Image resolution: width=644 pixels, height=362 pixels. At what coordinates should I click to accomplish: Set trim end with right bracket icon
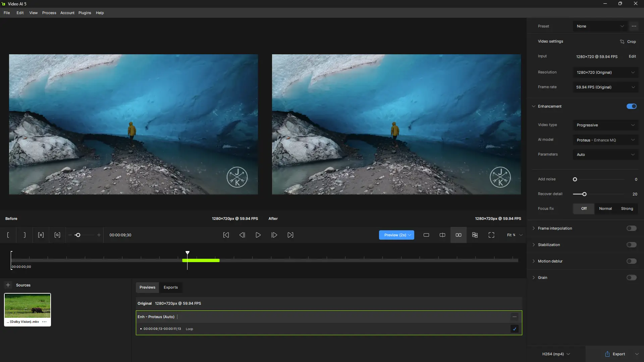pyautogui.click(x=24, y=235)
